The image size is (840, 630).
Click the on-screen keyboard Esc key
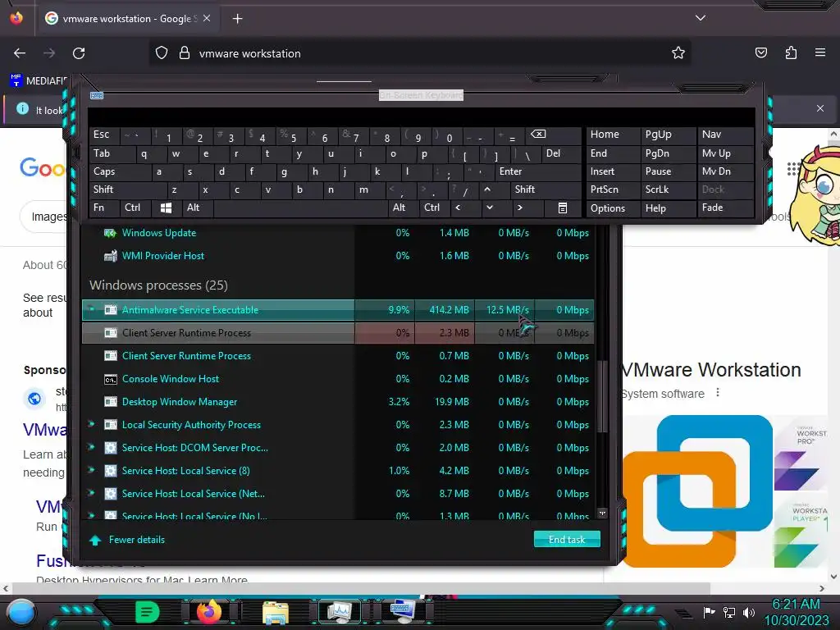tap(103, 135)
